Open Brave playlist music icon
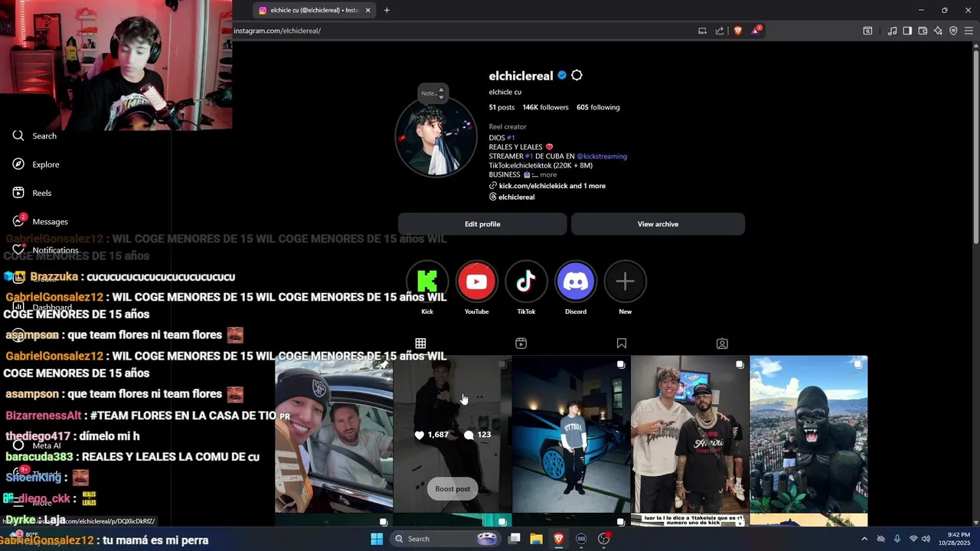The height and width of the screenshot is (551, 980). coord(892,31)
